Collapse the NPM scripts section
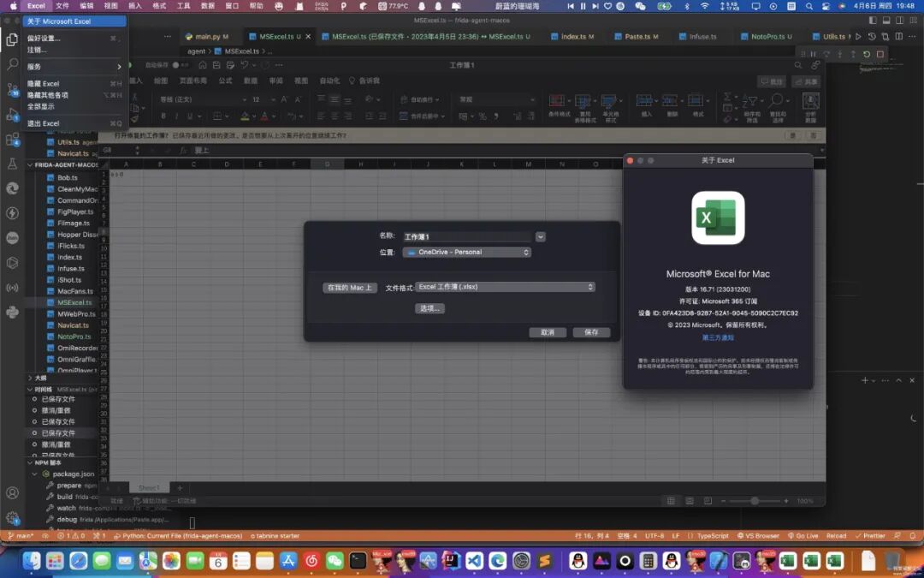 [x=30, y=463]
